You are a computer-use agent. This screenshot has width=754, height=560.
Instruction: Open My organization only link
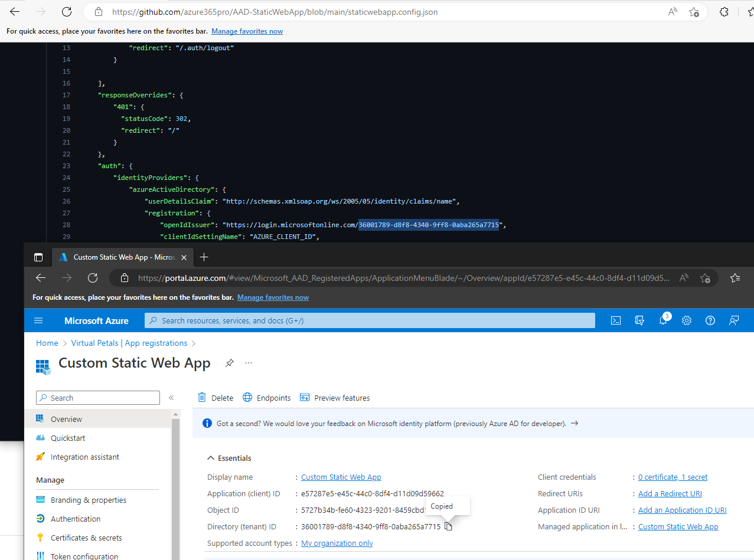pos(337,543)
